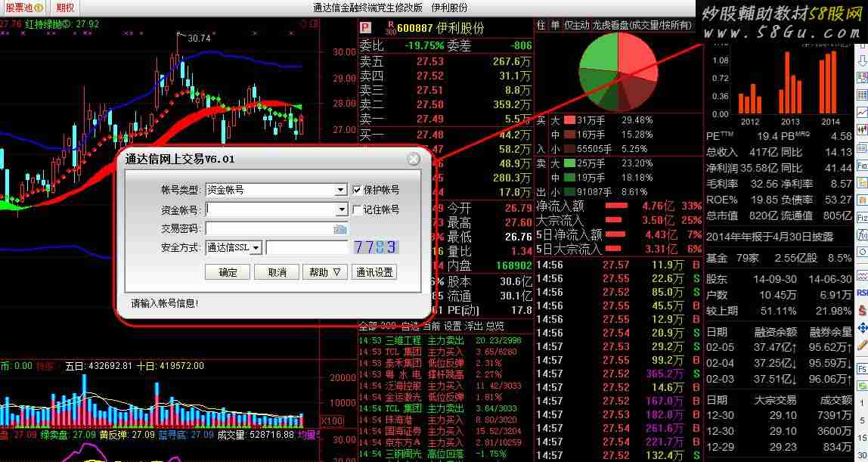The width and height of the screenshot is (868, 462).
Task: Click 浮出 to float alerts panel
Action: (474, 326)
